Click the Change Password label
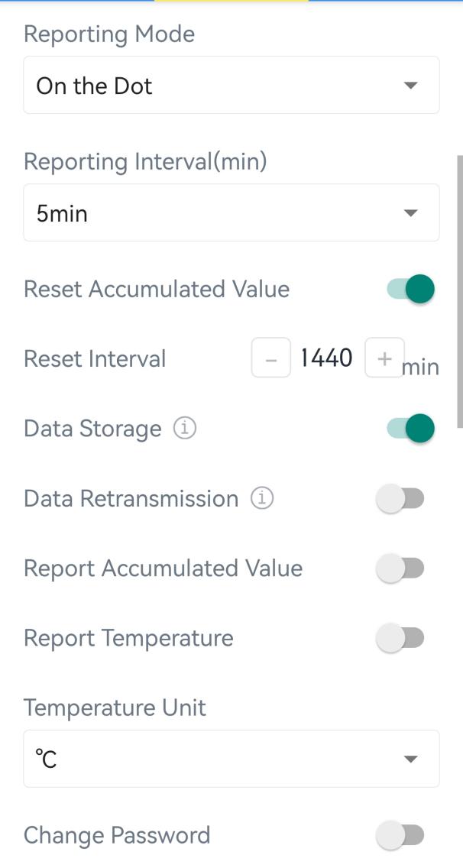Viewport: 463px width, 868px height. [117, 835]
